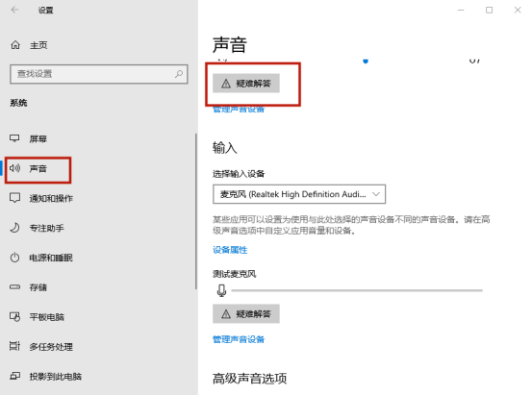This screenshot has width=532, height=395.
Task: Go to 主页 home
Action: pos(38,45)
